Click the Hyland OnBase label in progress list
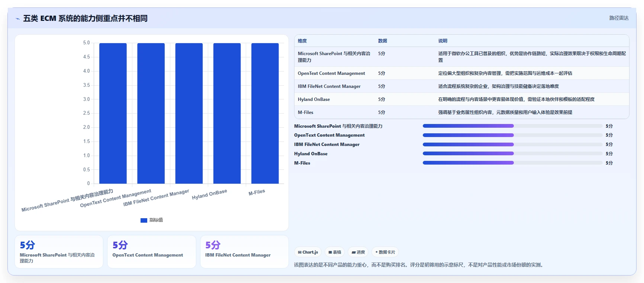This screenshot has width=644, height=283. pyautogui.click(x=311, y=154)
